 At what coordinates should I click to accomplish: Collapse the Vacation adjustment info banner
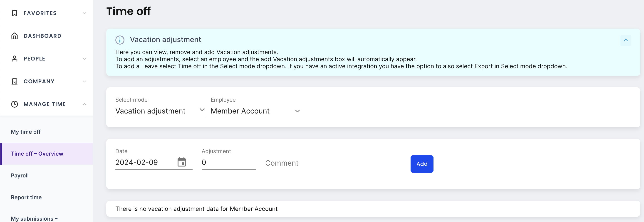point(626,40)
